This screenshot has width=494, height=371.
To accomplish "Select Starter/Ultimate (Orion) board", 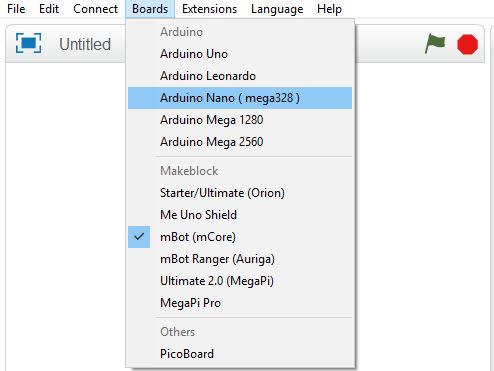I will pos(240,193).
